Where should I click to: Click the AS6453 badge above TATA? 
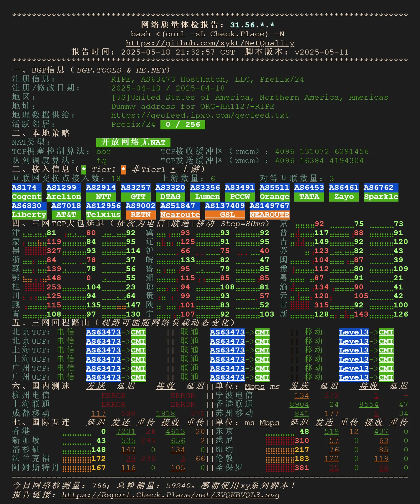pyautogui.click(x=309, y=187)
